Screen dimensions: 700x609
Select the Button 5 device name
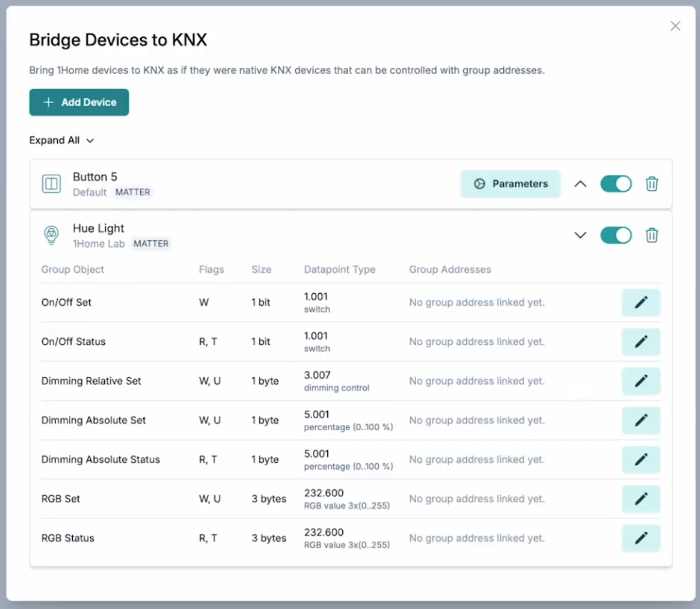tap(95, 177)
